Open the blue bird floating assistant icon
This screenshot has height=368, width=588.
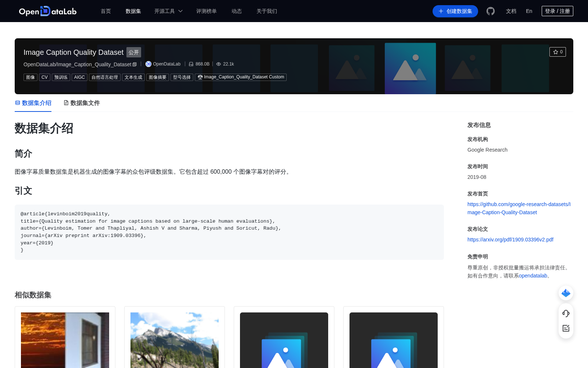(566, 293)
